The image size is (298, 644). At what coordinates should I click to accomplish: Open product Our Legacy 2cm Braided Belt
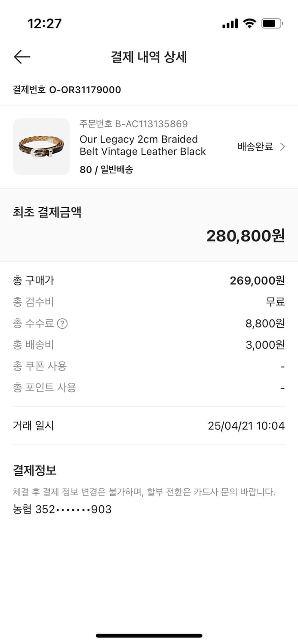click(x=142, y=146)
